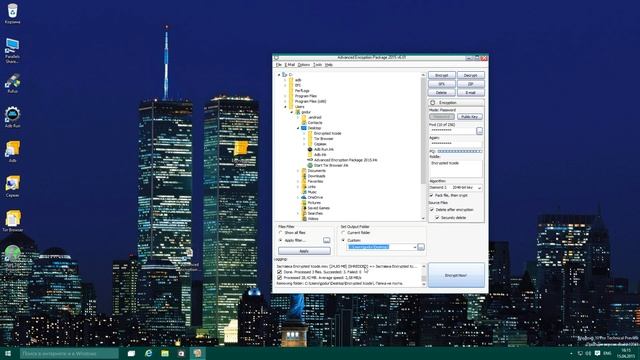Screen dimensions: 640x360
Task: Toggle Securely delete checkbox
Action: point(437,218)
